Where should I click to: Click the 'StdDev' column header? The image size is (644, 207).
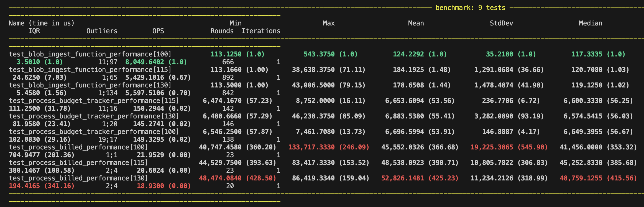coord(501,23)
